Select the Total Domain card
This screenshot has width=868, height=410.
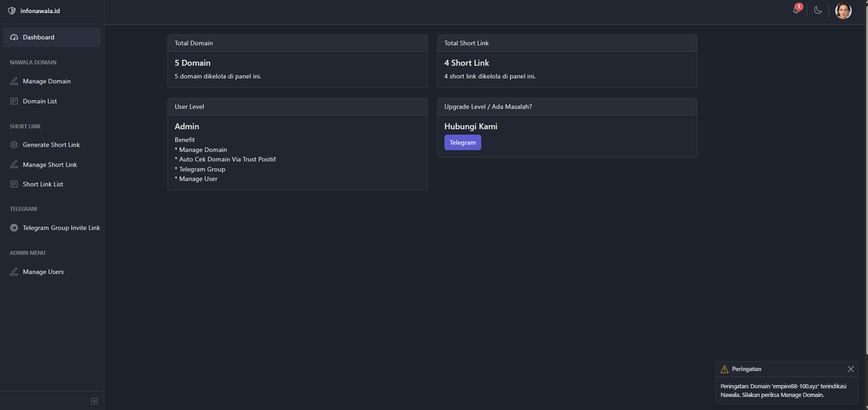click(297, 61)
